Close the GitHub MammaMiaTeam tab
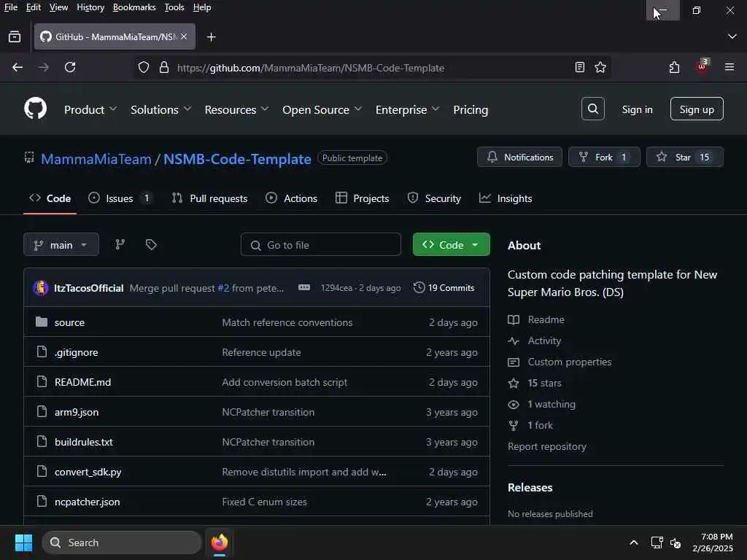Viewport: 747px width, 560px height. pos(184,36)
